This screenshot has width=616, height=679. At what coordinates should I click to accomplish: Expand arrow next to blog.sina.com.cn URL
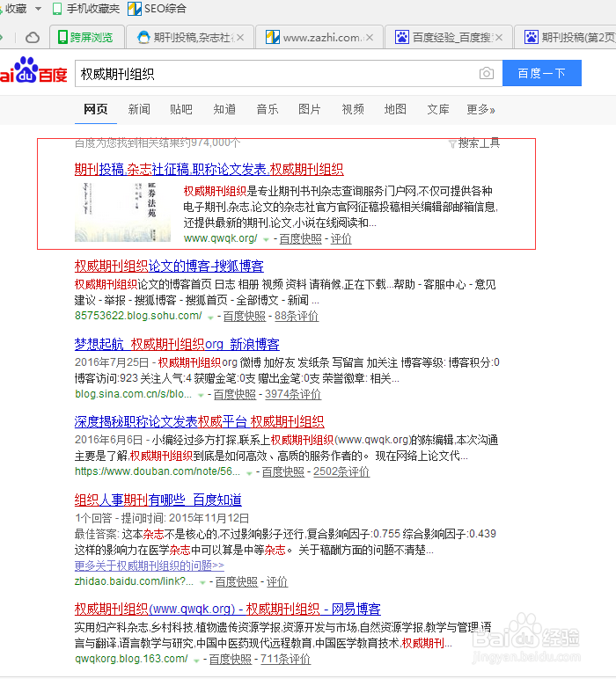click(x=201, y=395)
